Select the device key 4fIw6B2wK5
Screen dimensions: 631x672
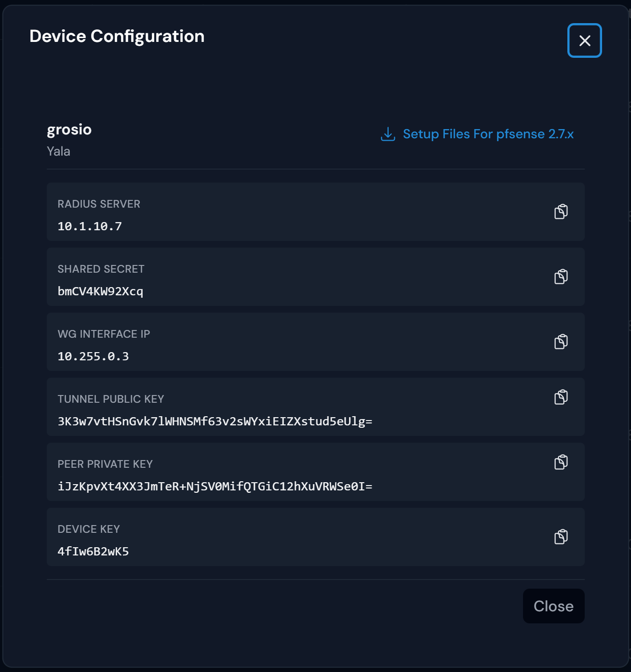93,551
